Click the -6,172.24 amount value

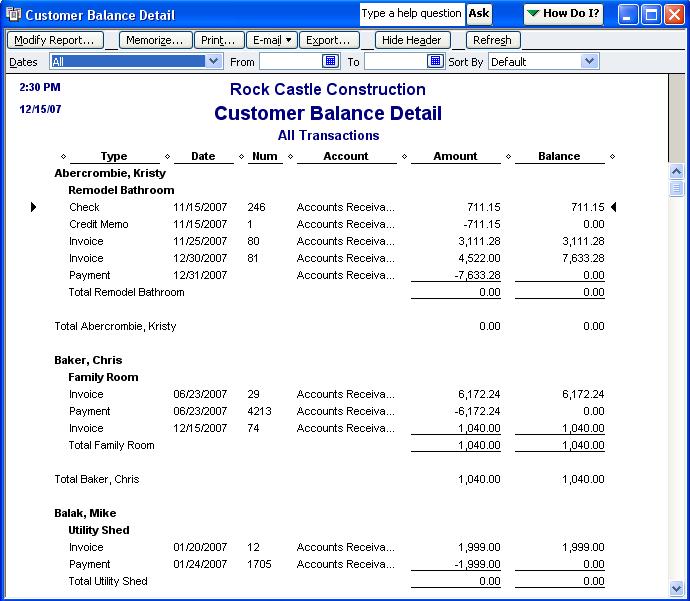(477, 411)
